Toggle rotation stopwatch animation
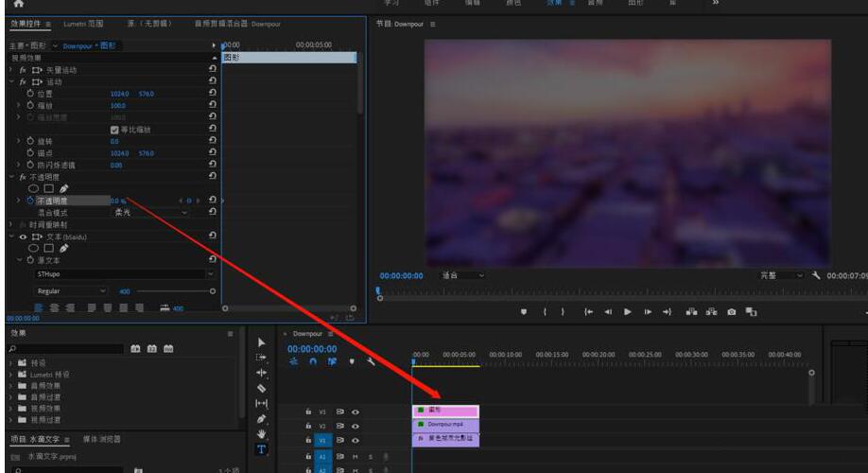This screenshot has width=868, height=473. [30, 141]
